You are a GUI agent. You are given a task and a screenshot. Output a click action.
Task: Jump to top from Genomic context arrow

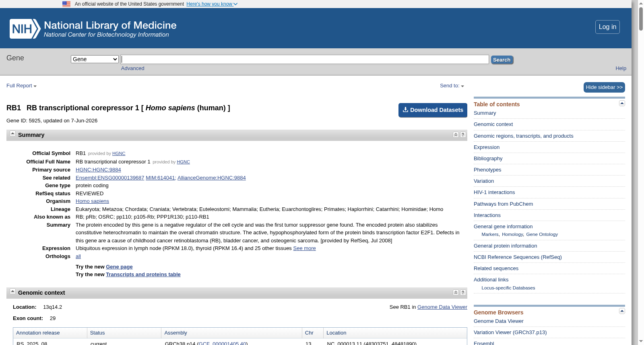456,293
